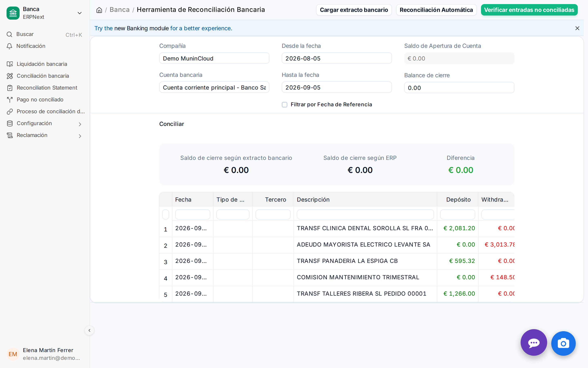Image resolution: width=588 pixels, height=368 pixels.
Task: Enable Filtrar por Fecha de Referencia
Action: 285,105
